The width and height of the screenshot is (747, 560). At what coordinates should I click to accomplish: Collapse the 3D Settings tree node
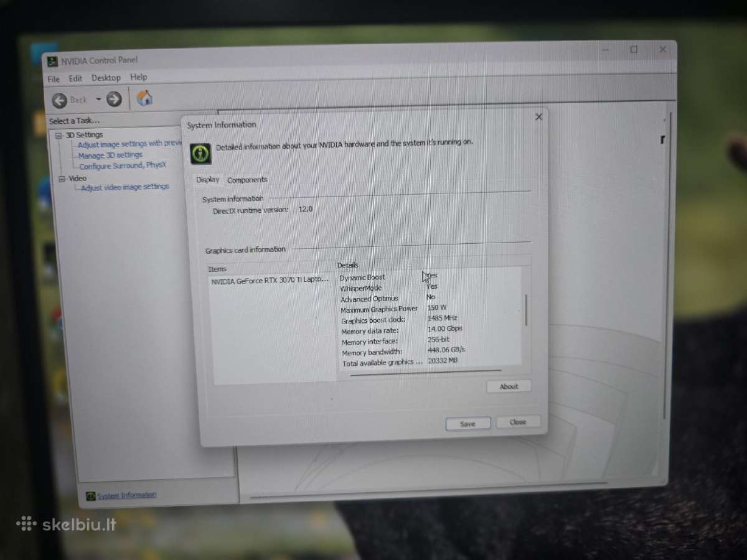pyautogui.click(x=59, y=136)
